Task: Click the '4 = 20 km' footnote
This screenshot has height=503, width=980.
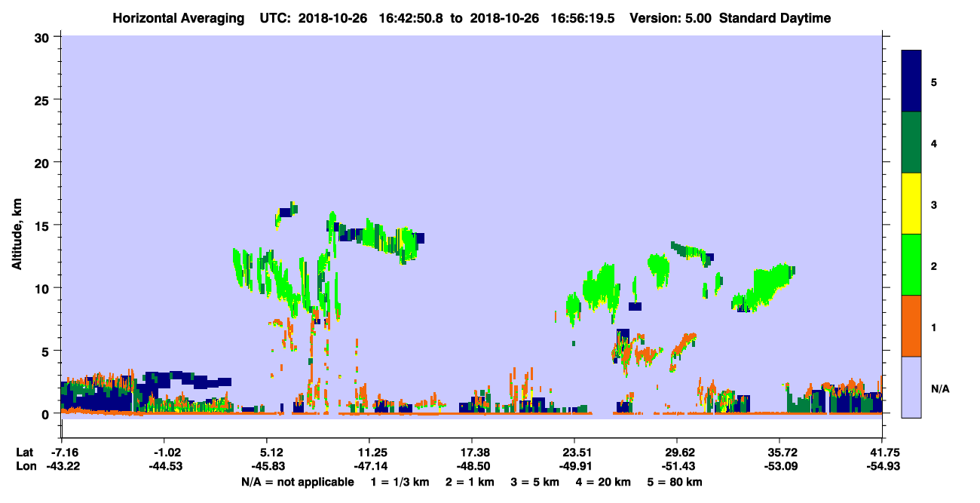Action: pos(604,482)
